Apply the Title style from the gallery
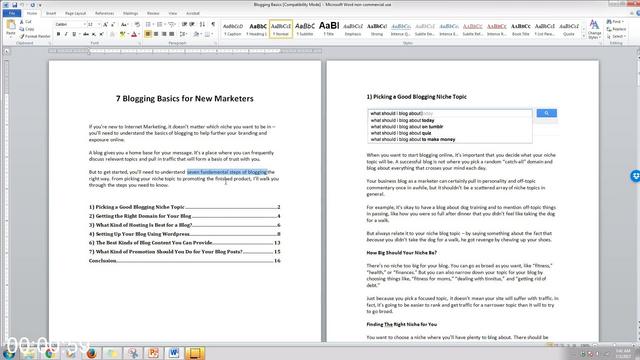 (x=329, y=29)
